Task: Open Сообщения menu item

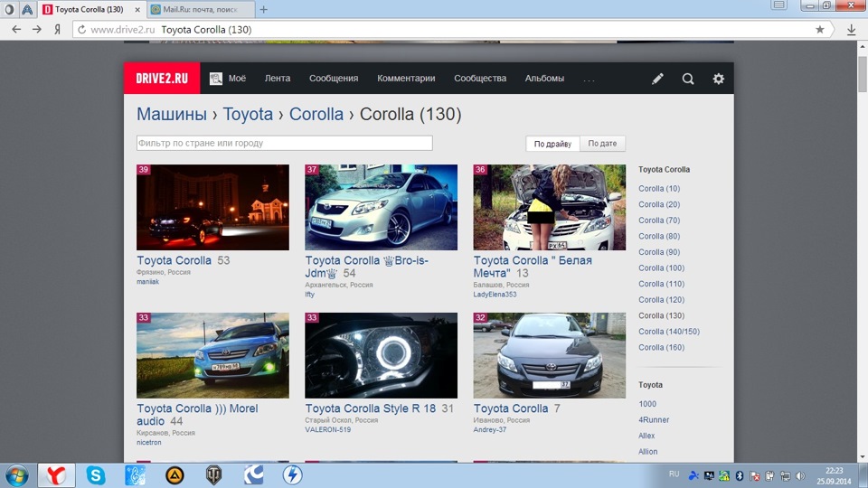Action: tap(334, 79)
